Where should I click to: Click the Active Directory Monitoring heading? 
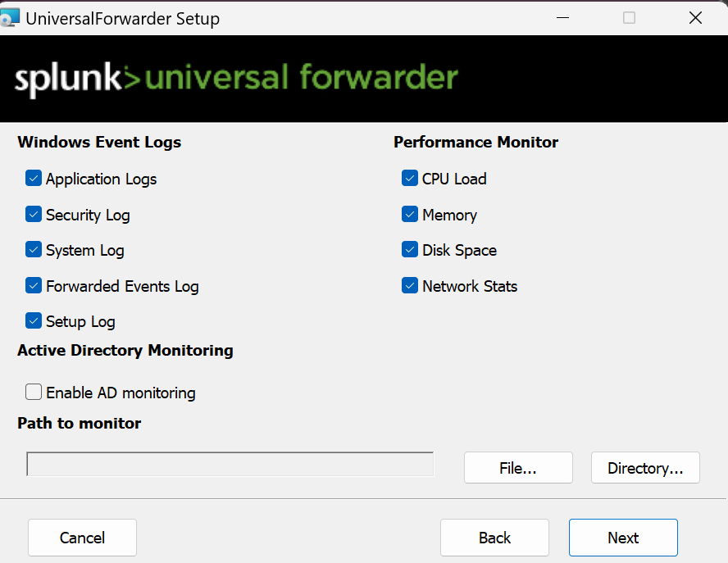click(x=125, y=351)
